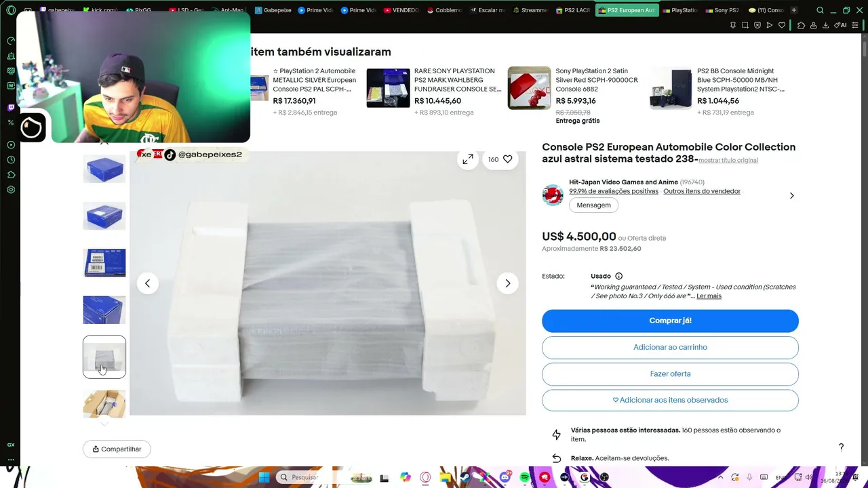868x488 pixels.
Task: Click the pin icon in browser toolbar
Action: coord(733,25)
